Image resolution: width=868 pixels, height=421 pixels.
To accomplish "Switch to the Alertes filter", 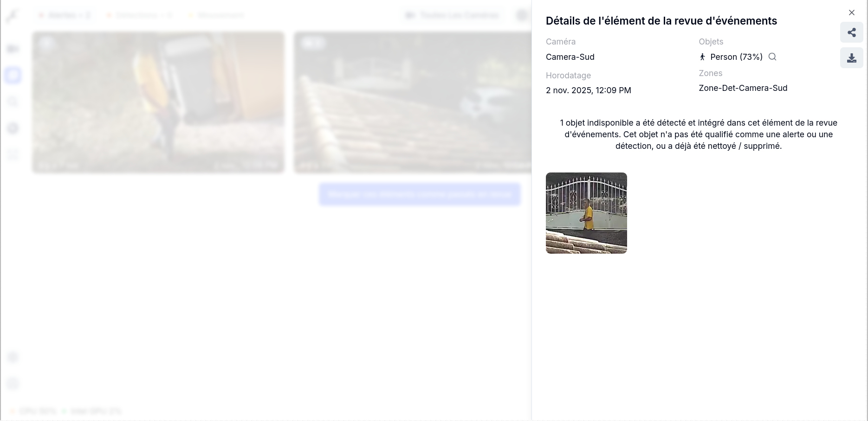I will 65,15.
